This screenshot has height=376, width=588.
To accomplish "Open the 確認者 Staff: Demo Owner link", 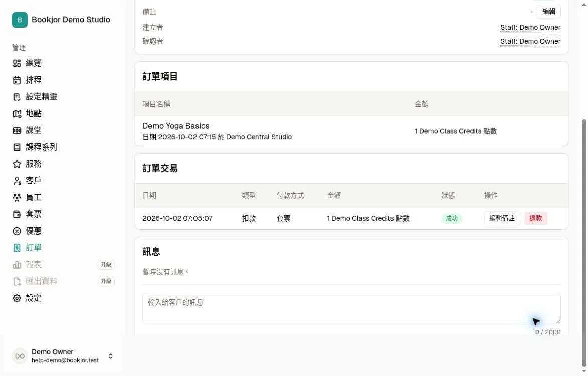I will [x=530, y=41].
